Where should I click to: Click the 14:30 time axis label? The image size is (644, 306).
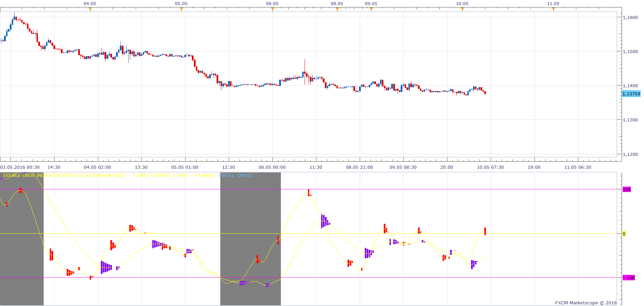click(54, 167)
